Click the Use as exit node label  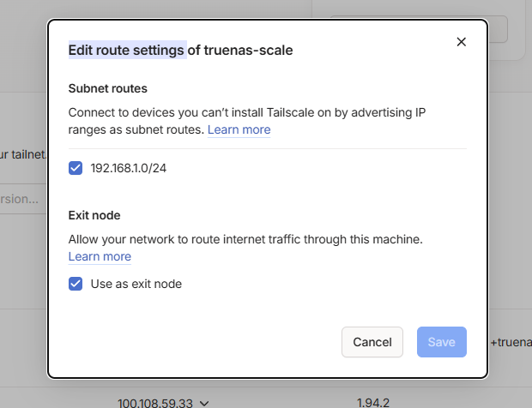tap(136, 284)
